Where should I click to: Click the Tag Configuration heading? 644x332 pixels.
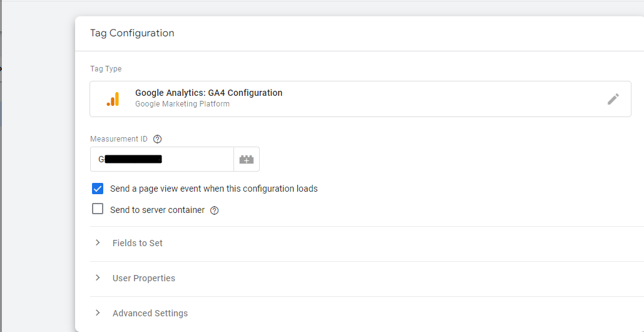132,33
